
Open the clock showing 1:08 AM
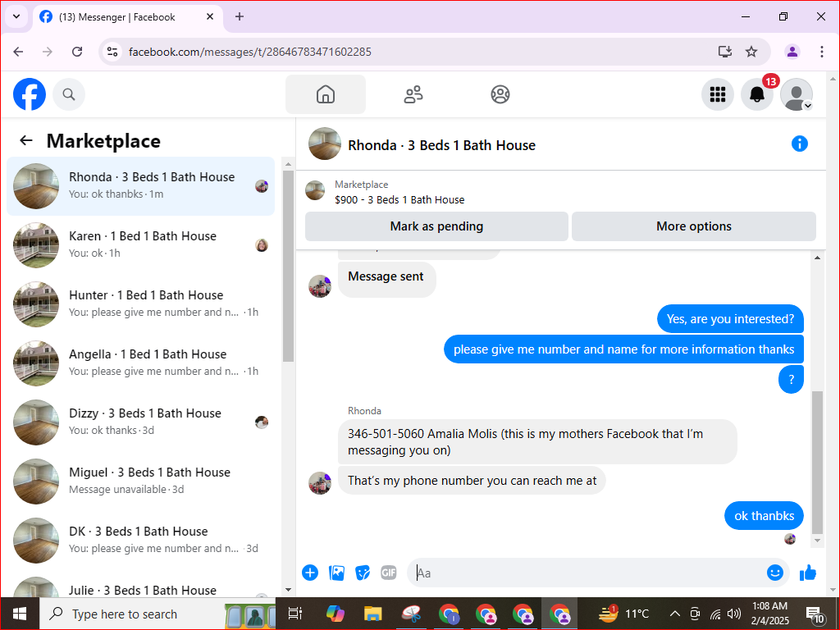tap(769, 614)
